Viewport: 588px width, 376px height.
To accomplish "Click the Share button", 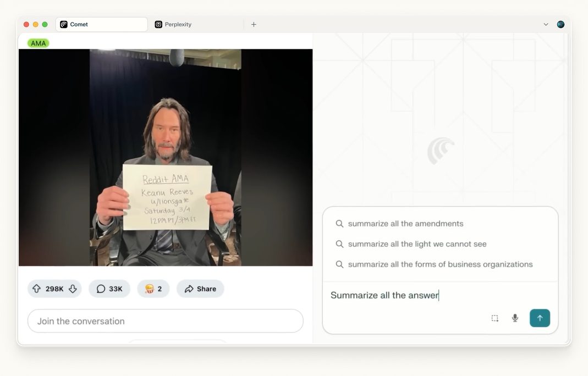I will pyautogui.click(x=200, y=289).
